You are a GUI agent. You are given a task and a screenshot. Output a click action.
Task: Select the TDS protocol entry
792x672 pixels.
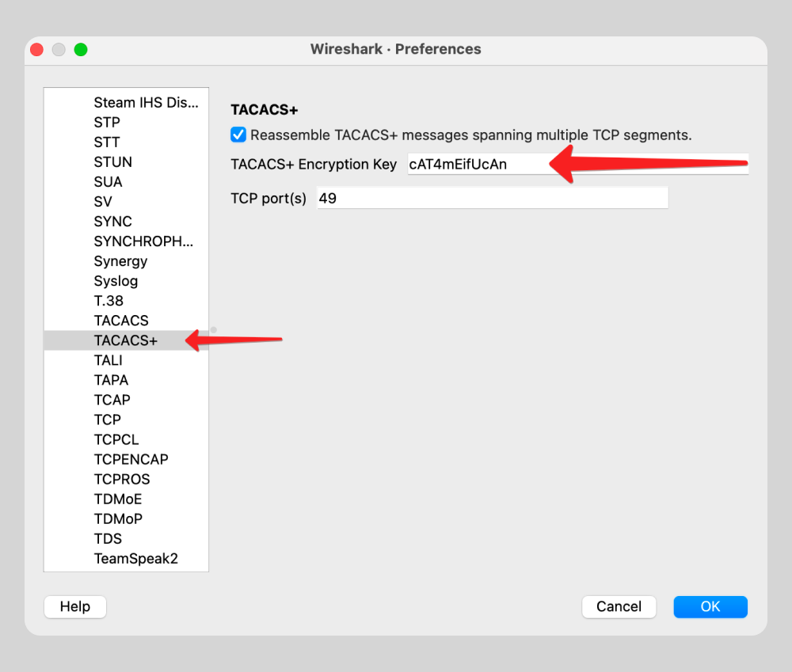[108, 538]
